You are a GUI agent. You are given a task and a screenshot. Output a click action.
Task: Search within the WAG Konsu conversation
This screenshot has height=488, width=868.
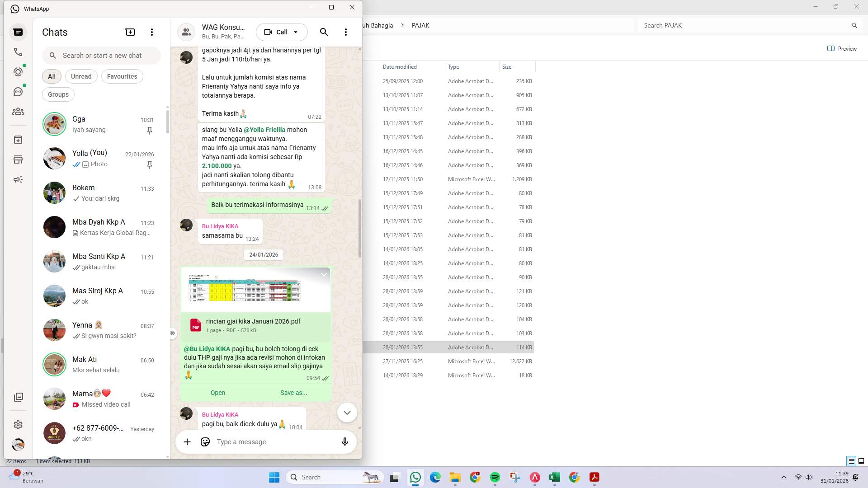coord(324,32)
